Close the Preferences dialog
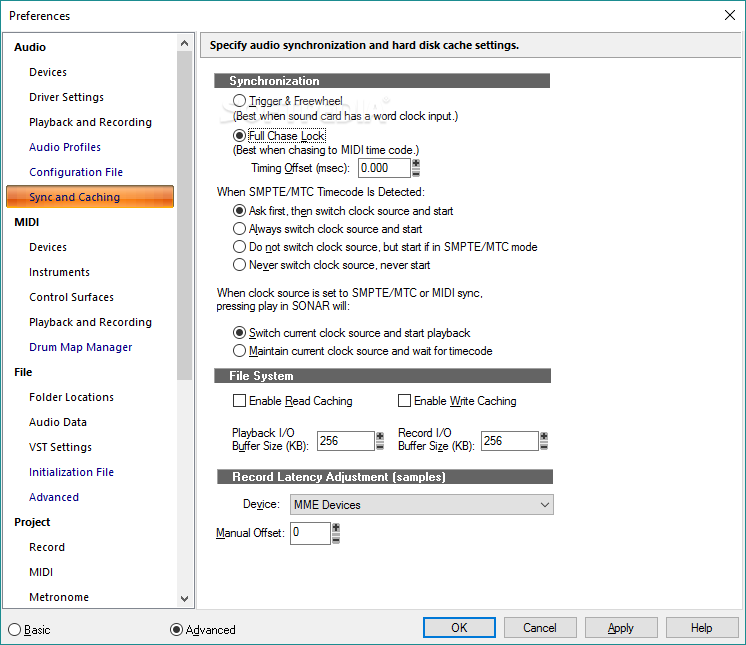 (730, 15)
